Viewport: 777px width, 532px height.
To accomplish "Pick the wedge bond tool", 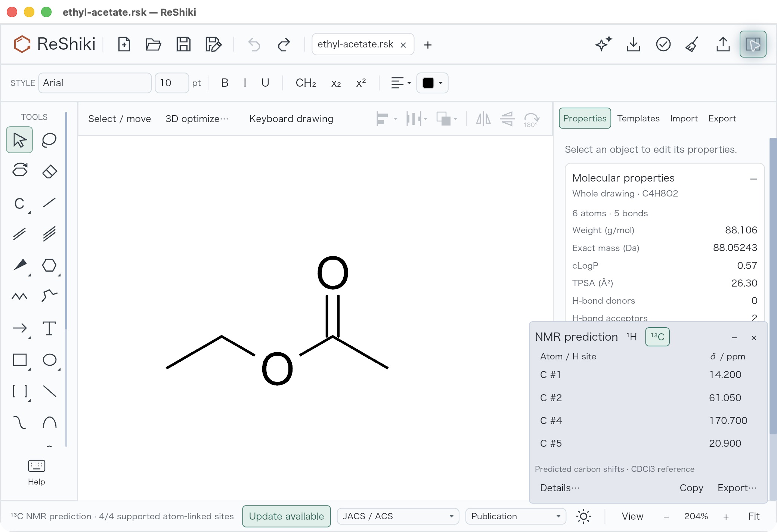I will (x=19, y=265).
